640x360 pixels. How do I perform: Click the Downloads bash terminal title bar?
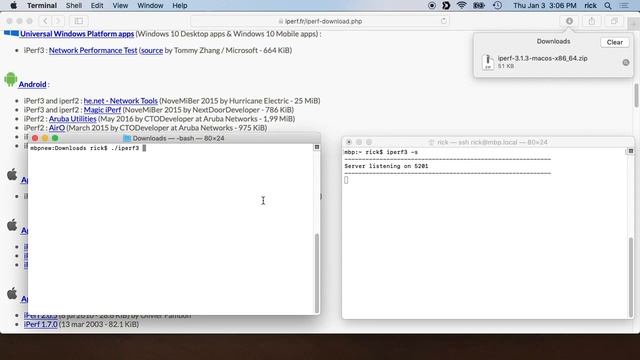(174, 138)
